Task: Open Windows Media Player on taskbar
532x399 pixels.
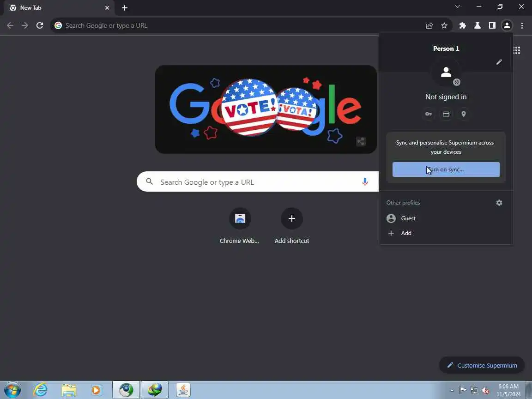Action: point(97,390)
